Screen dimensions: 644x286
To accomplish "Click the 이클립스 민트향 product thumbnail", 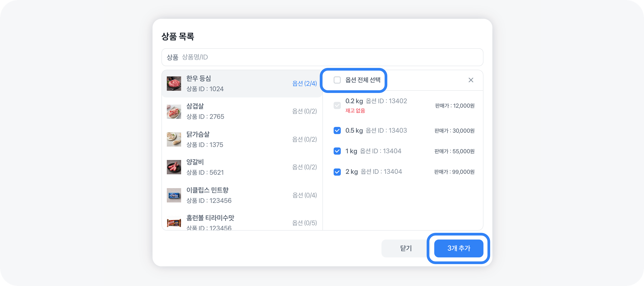I will click(174, 195).
